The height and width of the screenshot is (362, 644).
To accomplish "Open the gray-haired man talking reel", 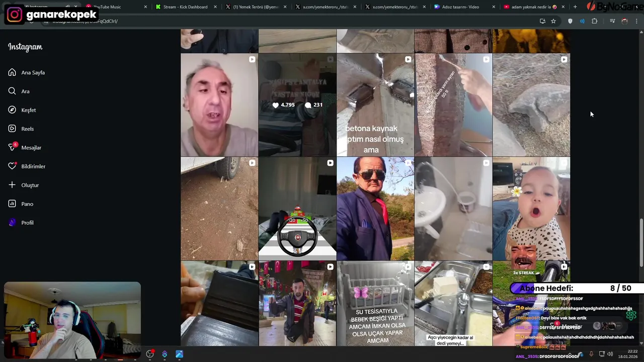I will (219, 105).
